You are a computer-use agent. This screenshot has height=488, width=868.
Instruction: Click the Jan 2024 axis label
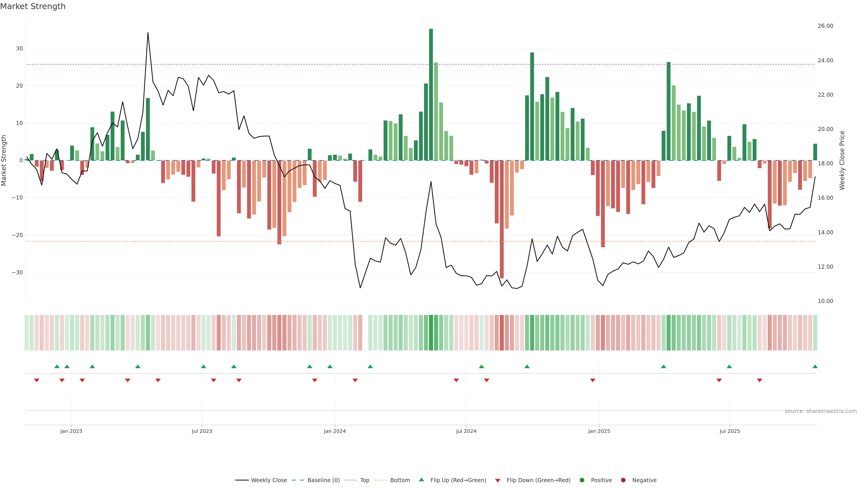tap(335, 431)
